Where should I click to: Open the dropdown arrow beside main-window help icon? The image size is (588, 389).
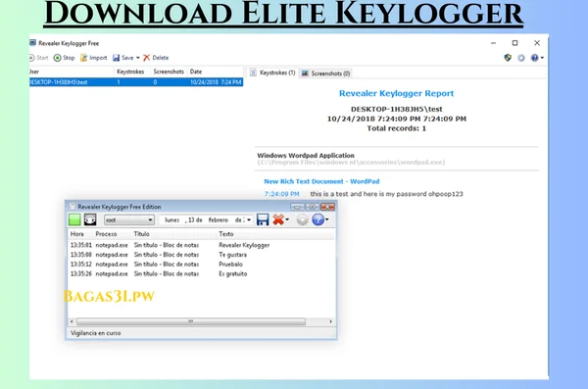tap(542, 58)
